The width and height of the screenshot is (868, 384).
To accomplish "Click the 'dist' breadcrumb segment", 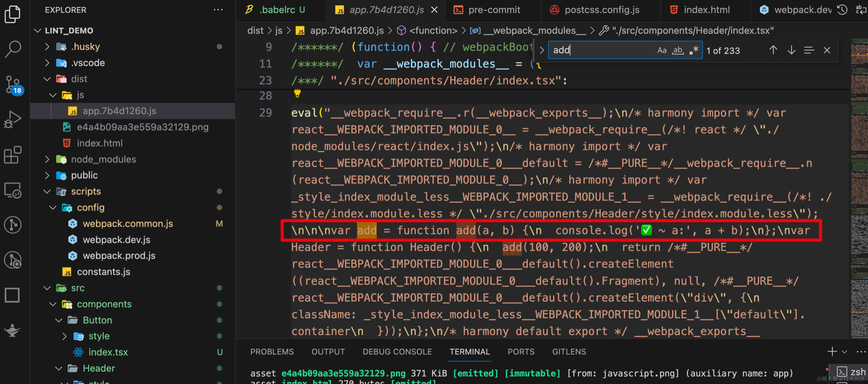I will click(255, 30).
